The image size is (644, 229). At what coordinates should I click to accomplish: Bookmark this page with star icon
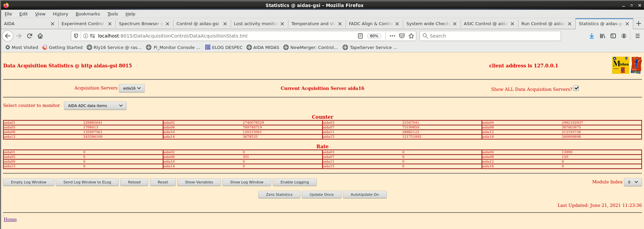[x=411, y=36]
